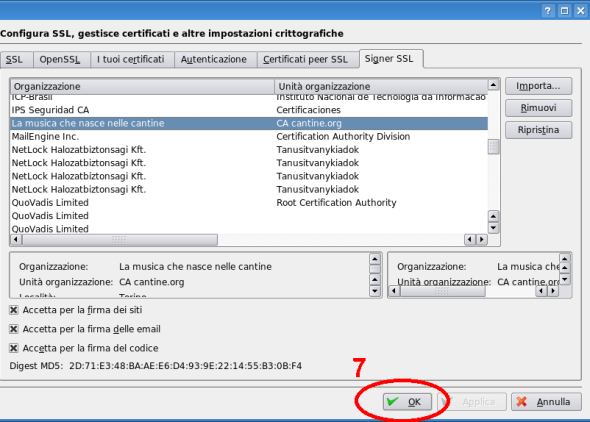Image resolution: width=590 pixels, height=422 pixels.
Task: Click down arrow at bottom of certificate list scrollbar
Action: point(493,228)
